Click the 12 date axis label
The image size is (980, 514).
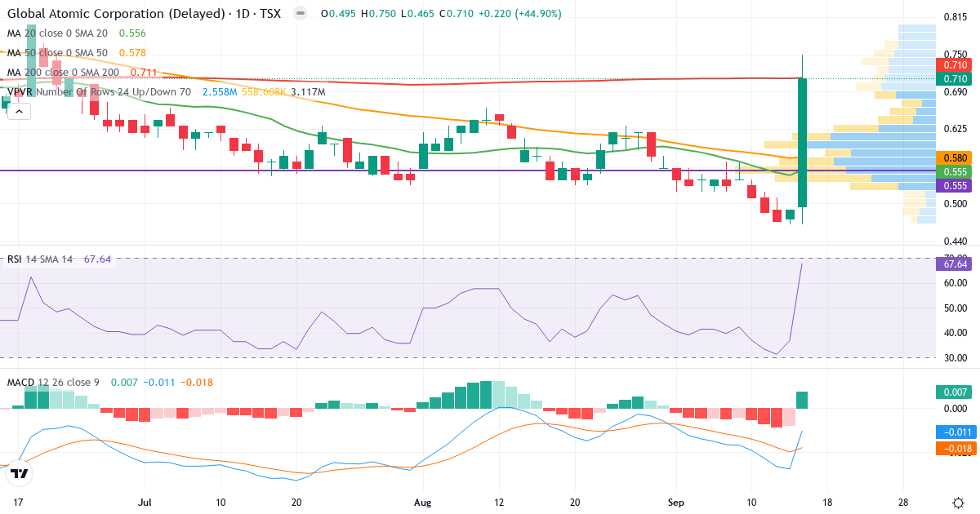click(498, 502)
